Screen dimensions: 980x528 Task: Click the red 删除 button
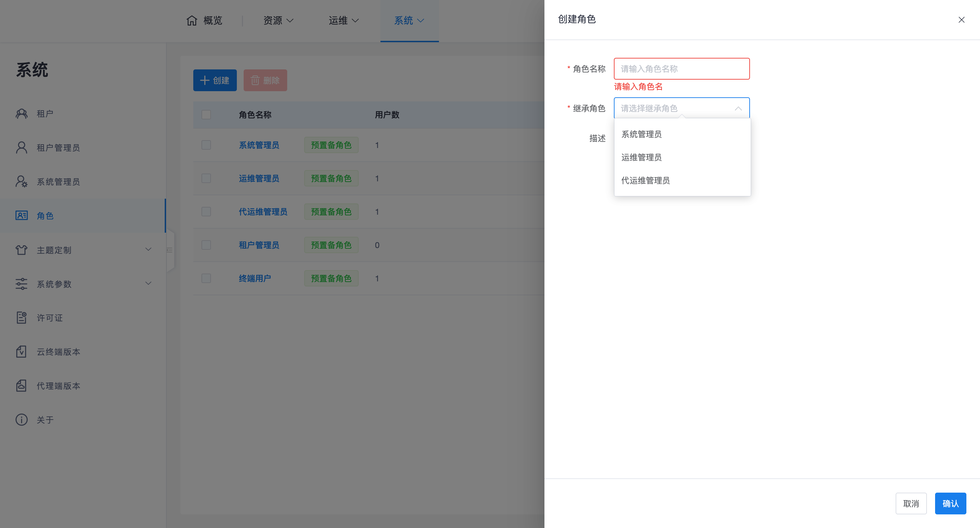[265, 80]
